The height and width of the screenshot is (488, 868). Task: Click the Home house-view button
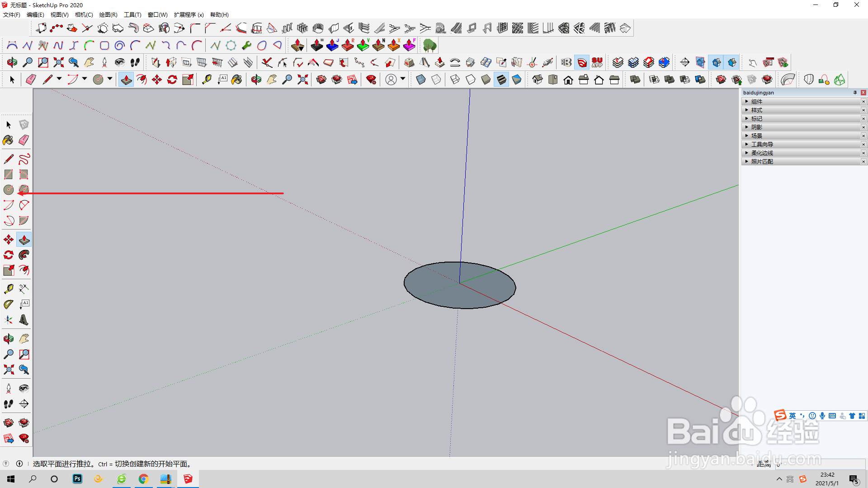point(568,80)
